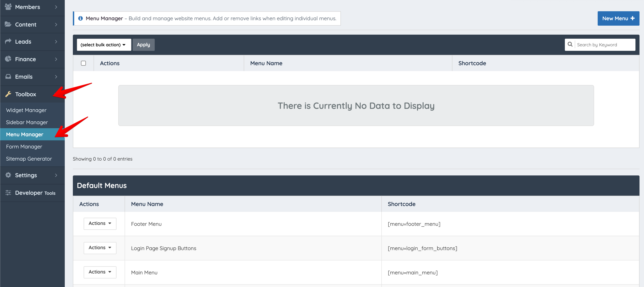The height and width of the screenshot is (287, 644).
Task: Expand the Finance menu chevron
Action: (x=56, y=59)
